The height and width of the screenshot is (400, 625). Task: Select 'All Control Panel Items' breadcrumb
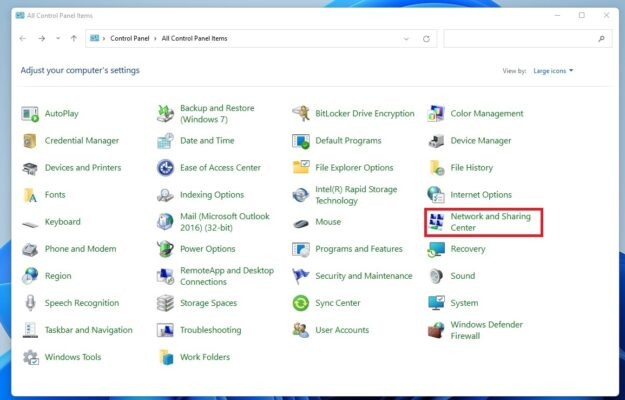(x=195, y=39)
